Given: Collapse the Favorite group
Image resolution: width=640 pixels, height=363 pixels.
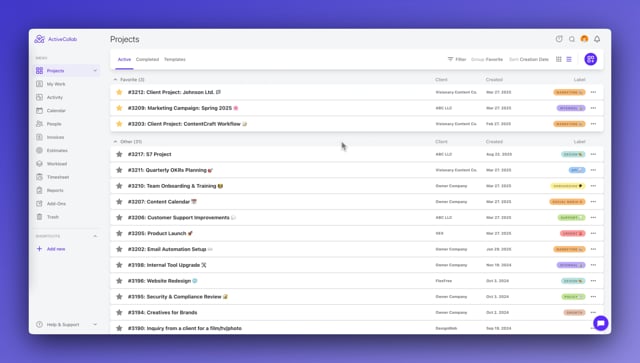Looking at the screenshot, I should (115, 80).
